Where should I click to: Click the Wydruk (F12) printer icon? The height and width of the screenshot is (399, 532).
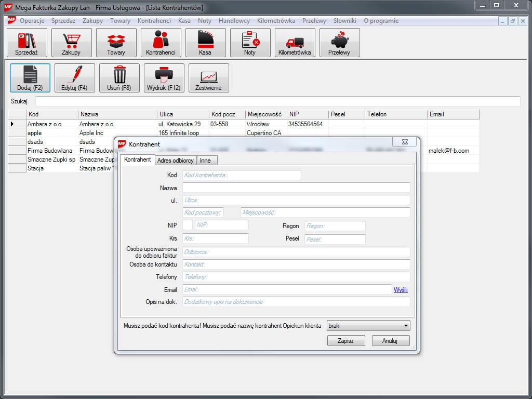pyautogui.click(x=164, y=78)
